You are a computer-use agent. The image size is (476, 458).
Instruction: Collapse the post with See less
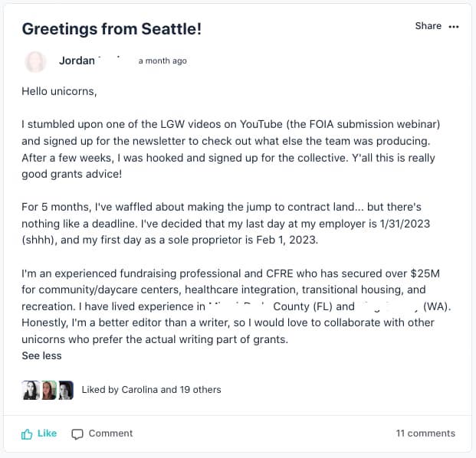41,355
